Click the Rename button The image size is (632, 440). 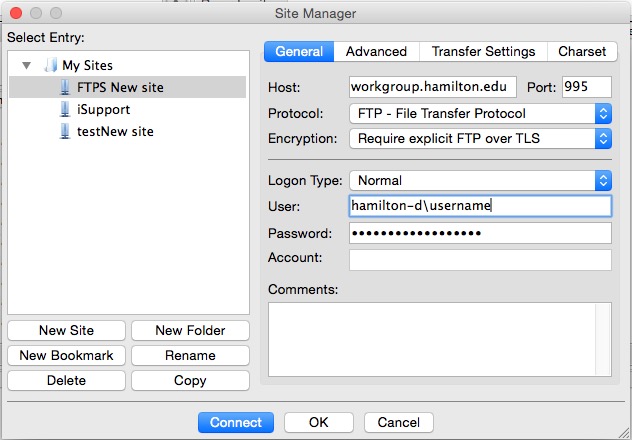tap(190, 355)
